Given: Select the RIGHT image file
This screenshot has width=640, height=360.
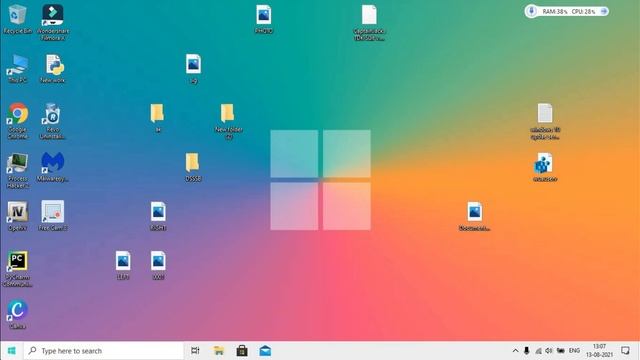Looking at the screenshot, I should 158,216.
